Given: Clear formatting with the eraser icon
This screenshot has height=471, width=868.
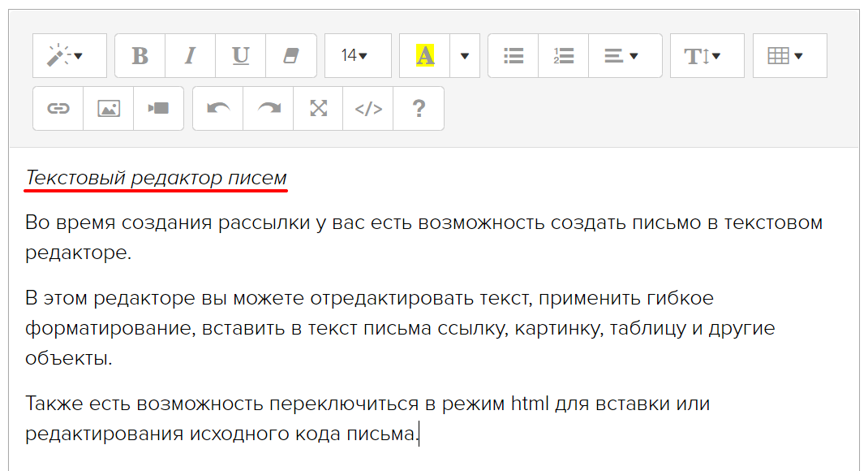Looking at the screenshot, I should coord(290,56).
